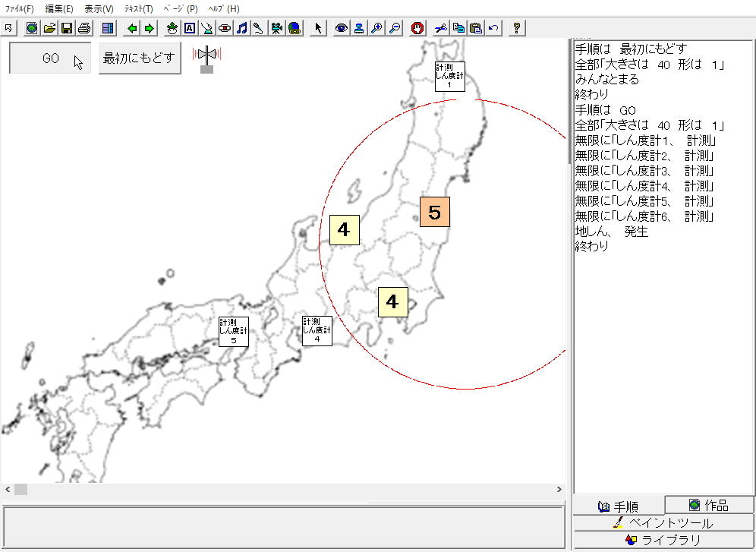
Task: Click the zoom in magnifier icon
Action: pos(376,28)
